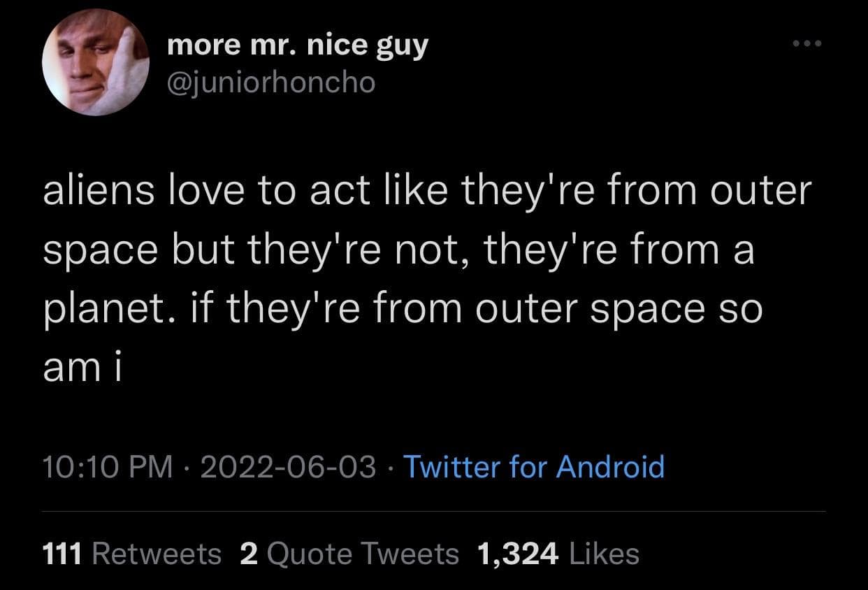Click the 1,324 like count number
This screenshot has height=590, width=868.
tap(518, 554)
